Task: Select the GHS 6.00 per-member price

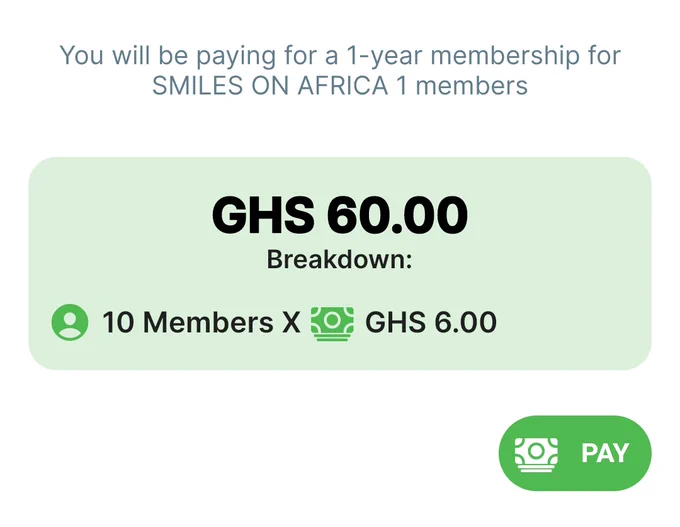Action: coord(431,323)
